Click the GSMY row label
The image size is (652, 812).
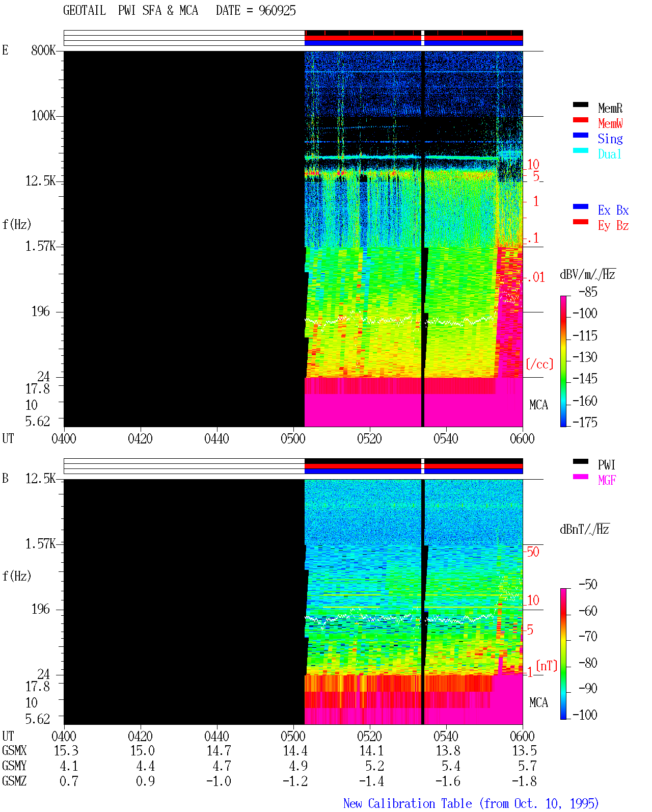[14, 766]
